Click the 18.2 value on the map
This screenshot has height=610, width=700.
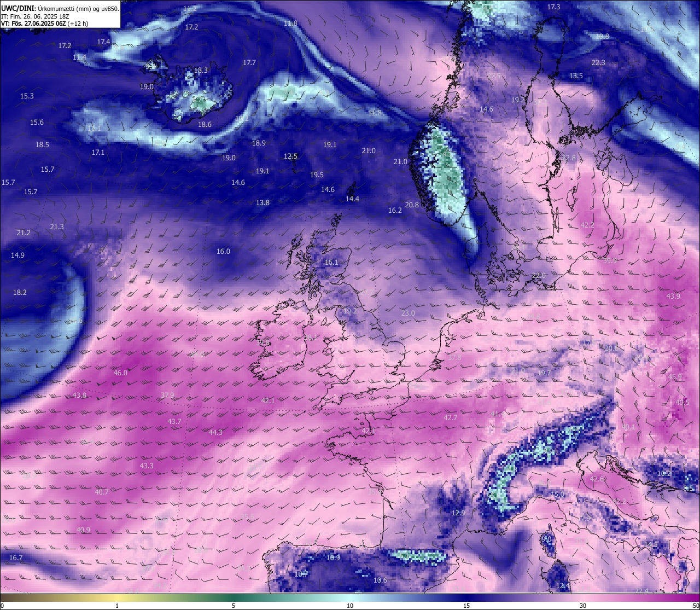20,292
